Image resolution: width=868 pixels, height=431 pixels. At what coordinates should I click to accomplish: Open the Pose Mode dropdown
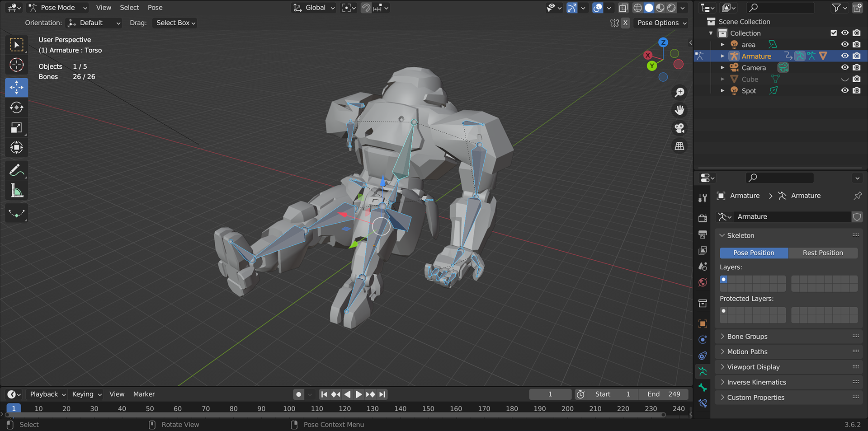point(58,8)
